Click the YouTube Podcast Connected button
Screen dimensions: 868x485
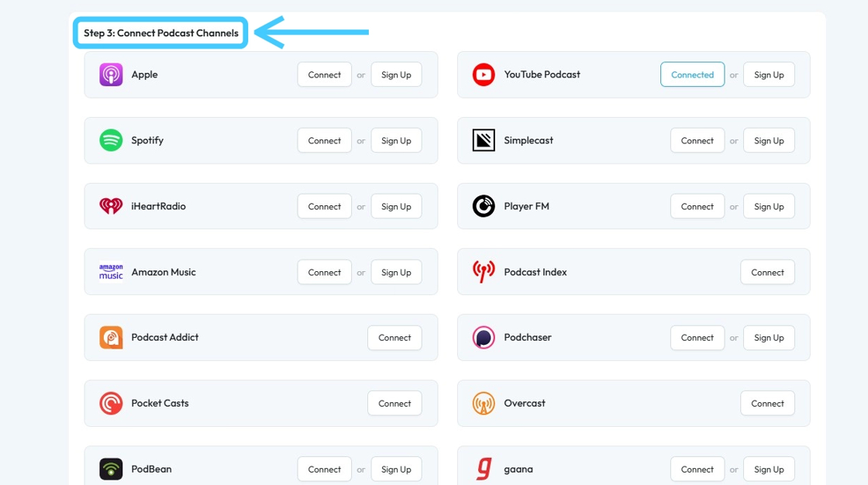pyautogui.click(x=692, y=74)
